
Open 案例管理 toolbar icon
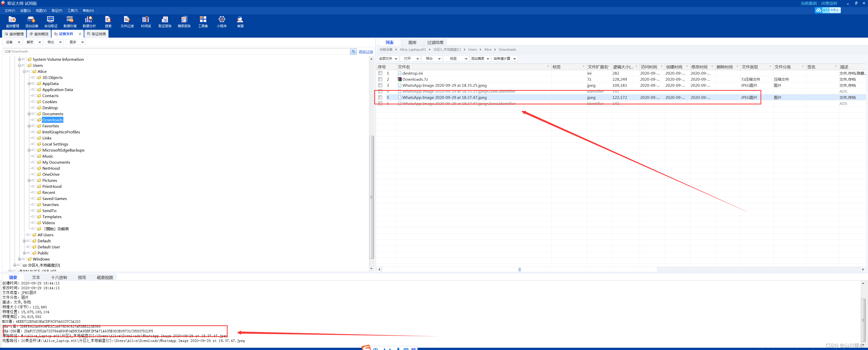coord(12,22)
